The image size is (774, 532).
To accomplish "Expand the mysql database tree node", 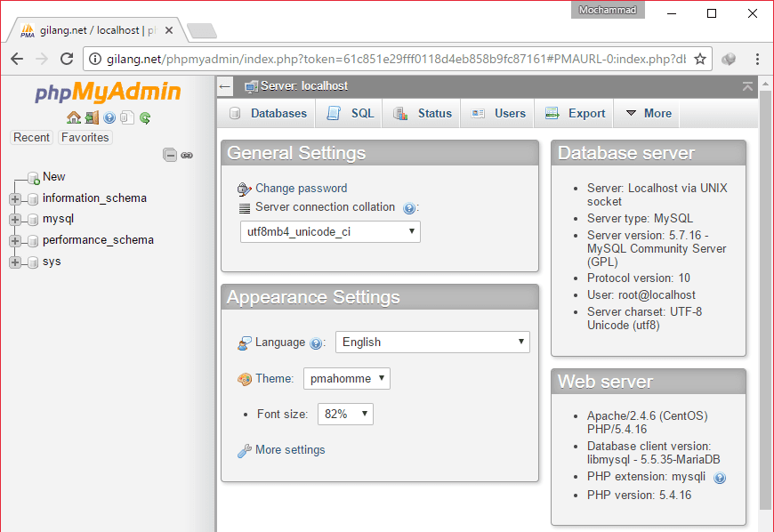I will (x=15, y=219).
